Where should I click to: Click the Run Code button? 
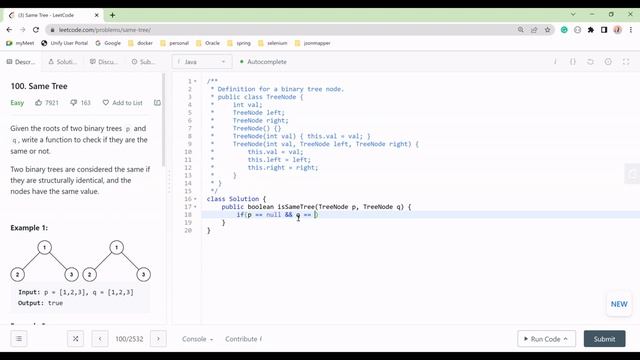(x=547, y=339)
